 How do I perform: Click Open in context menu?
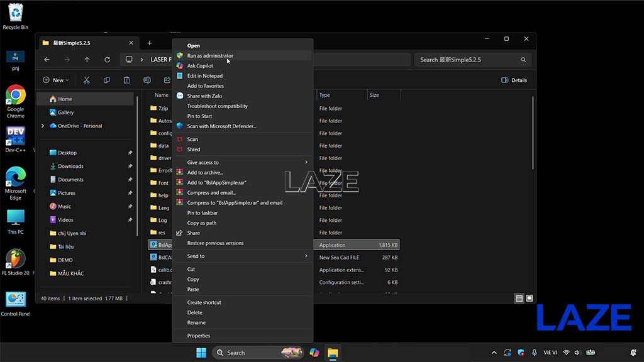243,45
